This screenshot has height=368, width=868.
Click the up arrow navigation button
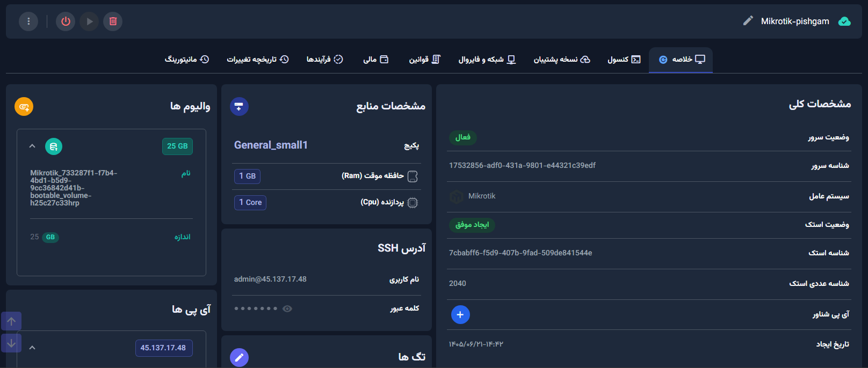coord(11,321)
